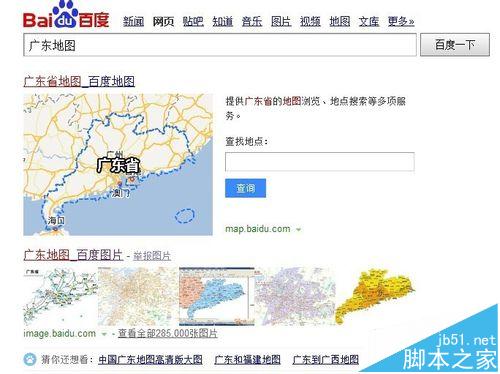Open 广东和福建地图 suggestion link
The image size is (500, 374).
247,360
